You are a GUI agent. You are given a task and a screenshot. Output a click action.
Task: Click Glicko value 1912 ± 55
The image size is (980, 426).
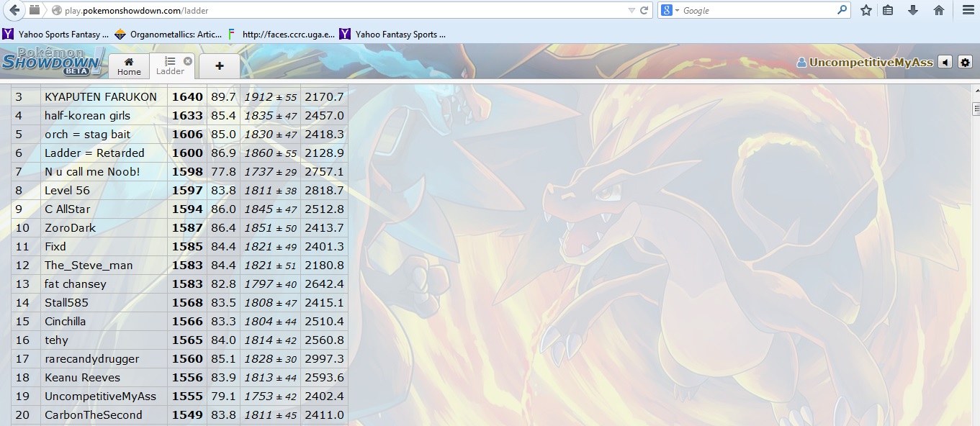(x=270, y=96)
